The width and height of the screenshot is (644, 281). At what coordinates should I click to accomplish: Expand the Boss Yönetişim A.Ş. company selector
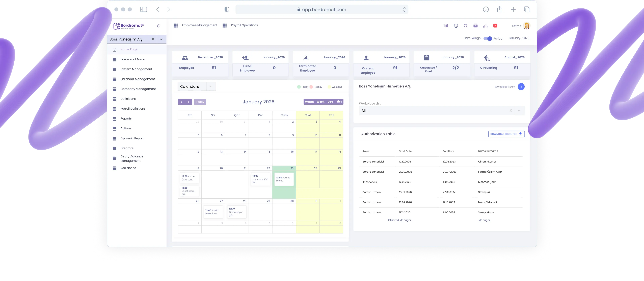[161, 39]
